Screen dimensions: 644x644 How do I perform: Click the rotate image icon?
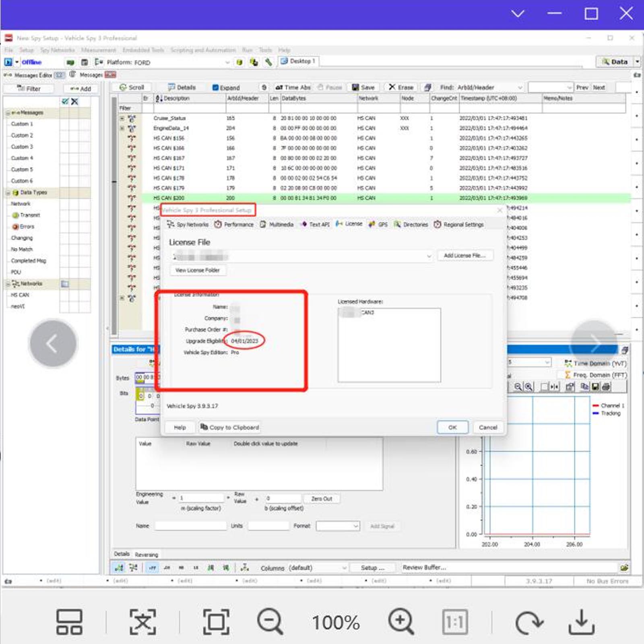(x=529, y=621)
